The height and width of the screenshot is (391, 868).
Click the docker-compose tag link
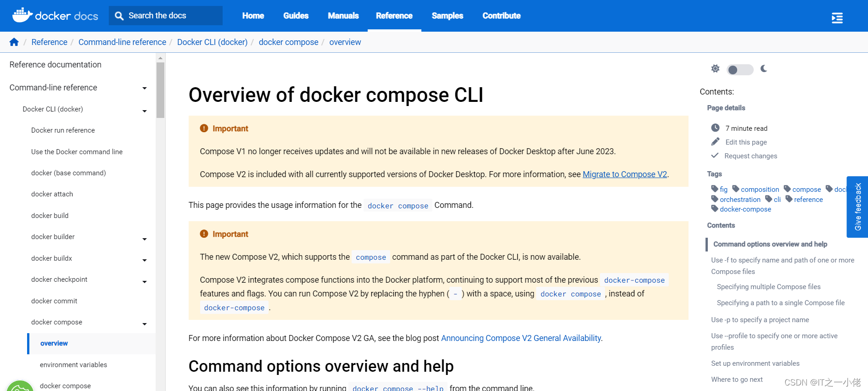click(x=745, y=209)
